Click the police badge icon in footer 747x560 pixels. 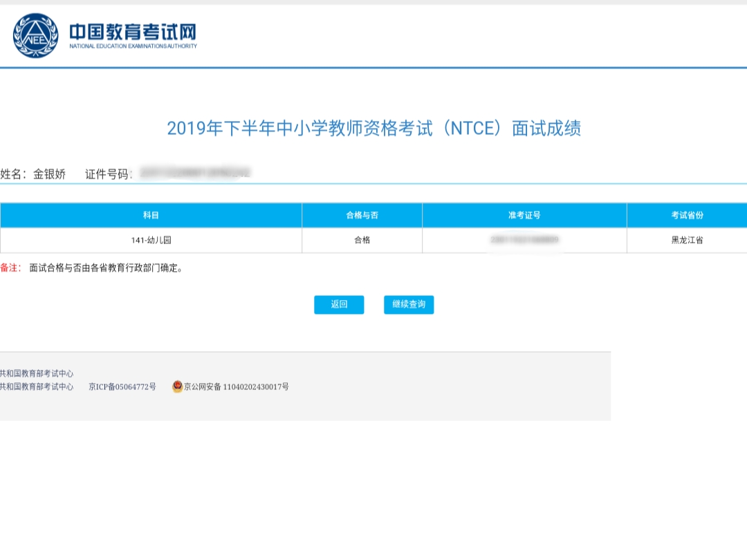(177, 386)
